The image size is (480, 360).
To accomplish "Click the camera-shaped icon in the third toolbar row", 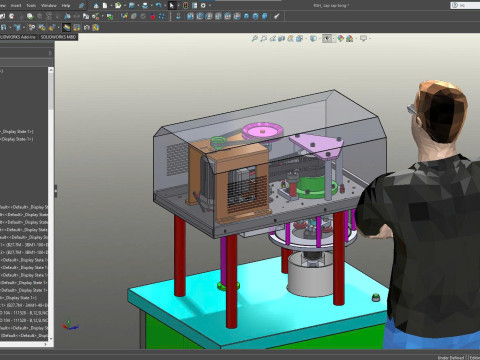I will [87, 27].
